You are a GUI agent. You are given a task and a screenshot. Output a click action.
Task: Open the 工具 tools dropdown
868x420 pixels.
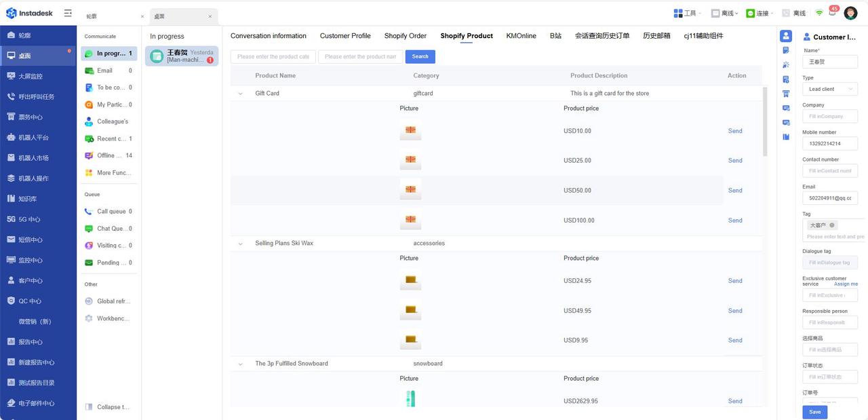(687, 13)
